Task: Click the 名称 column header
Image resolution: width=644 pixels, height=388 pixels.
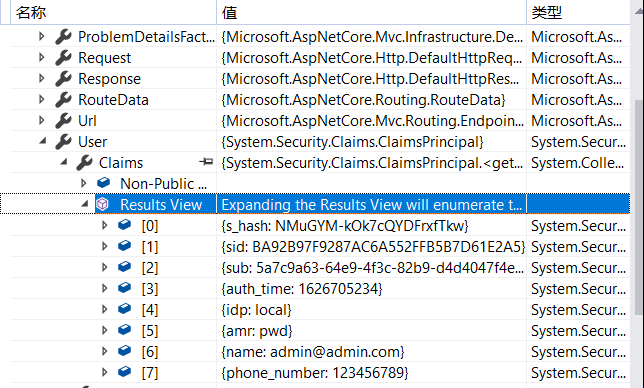Action: [113, 12]
